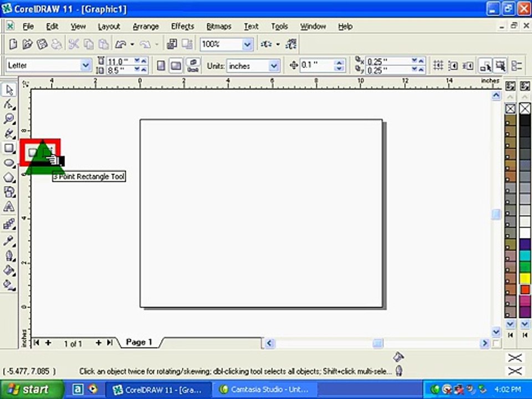
Task: Click the Open file icon
Action: pyautogui.click(x=28, y=44)
